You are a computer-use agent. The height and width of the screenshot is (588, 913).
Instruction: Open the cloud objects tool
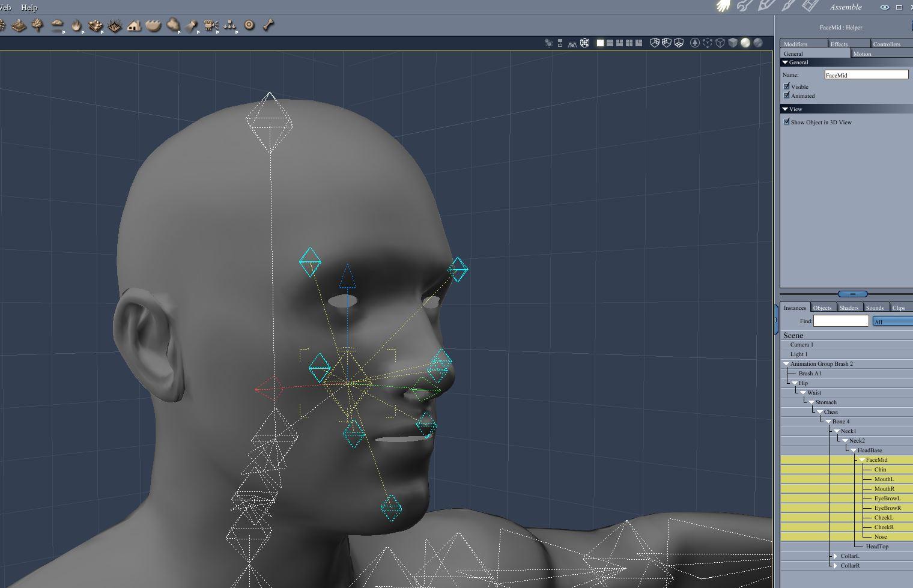point(57,25)
